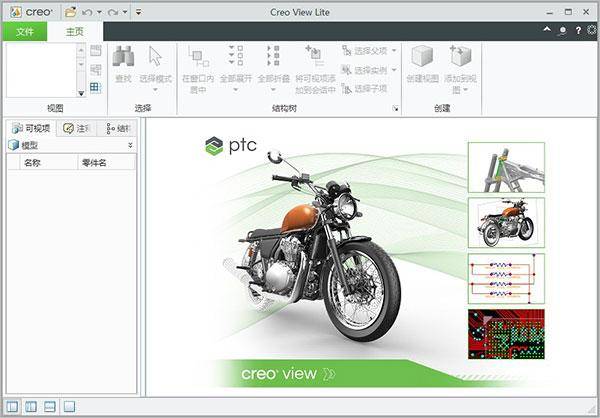This screenshot has width=600, height=418.
Task: Toggle first panel layout icon in status bar
Action: pyautogui.click(x=12, y=407)
